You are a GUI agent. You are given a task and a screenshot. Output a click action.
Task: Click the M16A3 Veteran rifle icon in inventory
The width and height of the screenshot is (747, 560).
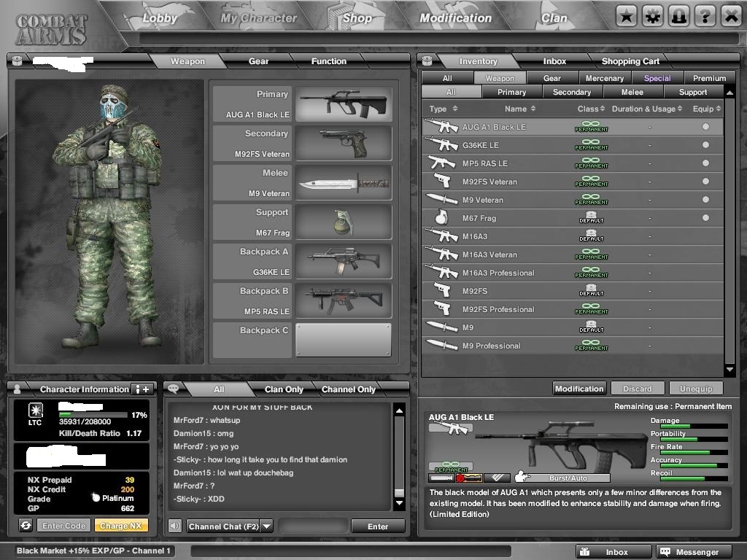click(x=441, y=254)
